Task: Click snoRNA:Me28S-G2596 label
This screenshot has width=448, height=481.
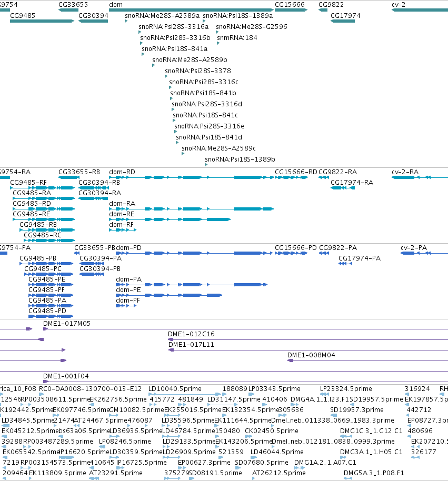Action: point(252,27)
